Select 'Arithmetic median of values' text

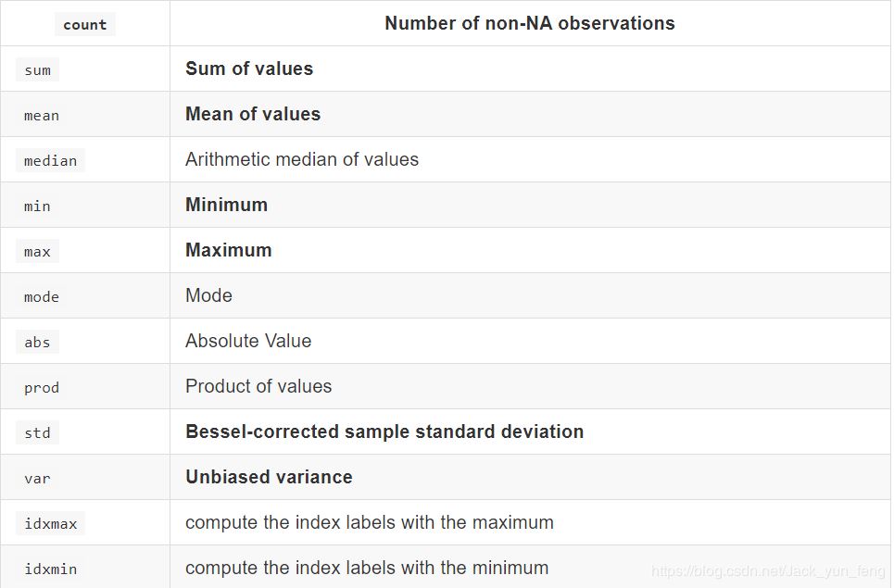click(x=302, y=159)
